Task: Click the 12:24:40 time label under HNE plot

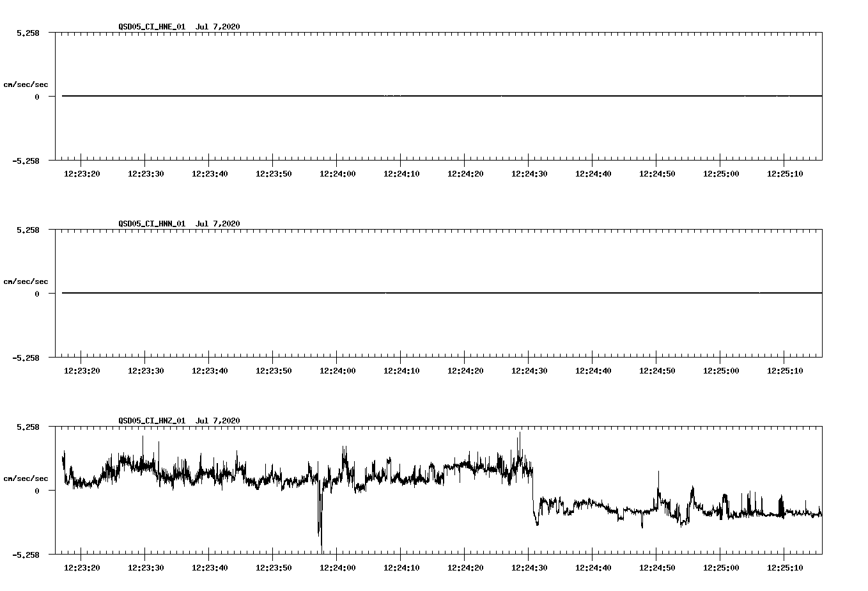Action: tap(593, 174)
